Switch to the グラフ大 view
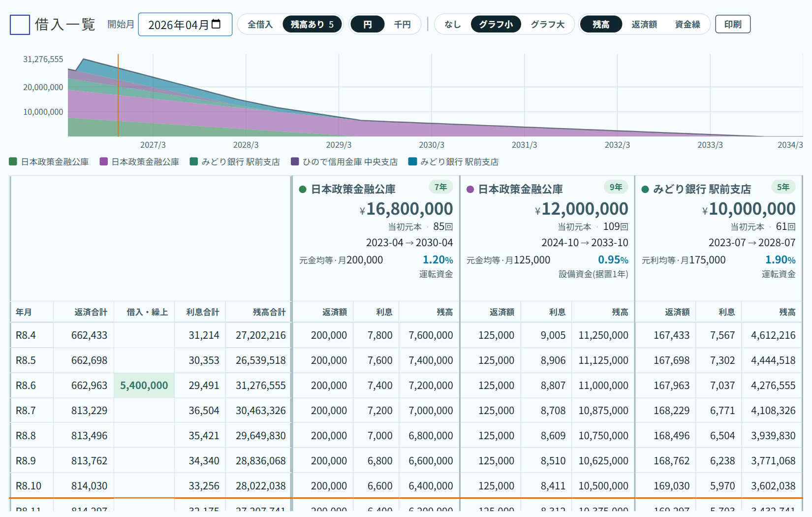 click(x=547, y=24)
